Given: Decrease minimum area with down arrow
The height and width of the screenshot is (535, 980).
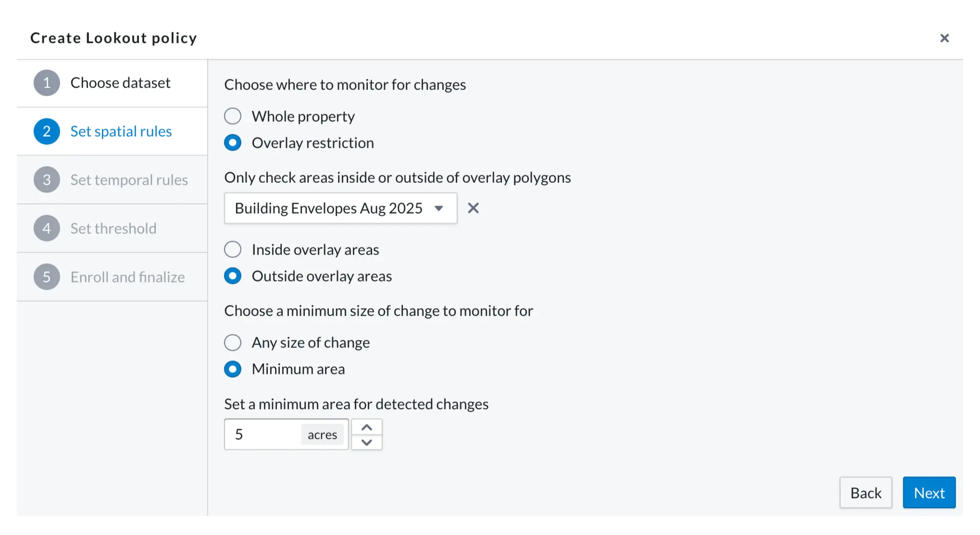Looking at the screenshot, I should click(366, 442).
